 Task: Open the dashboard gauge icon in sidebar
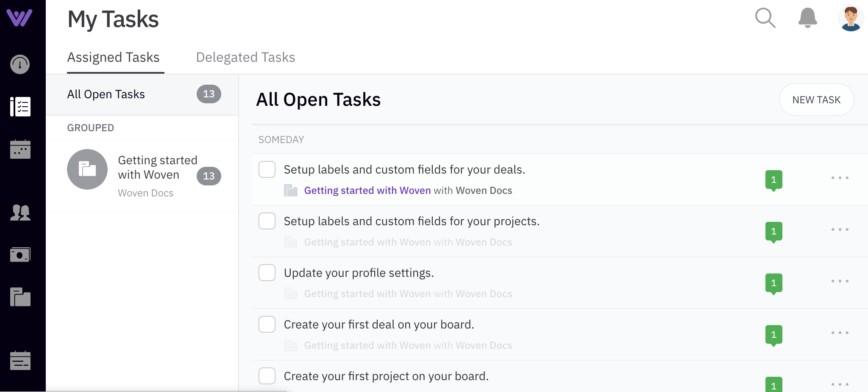click(20, 64)
